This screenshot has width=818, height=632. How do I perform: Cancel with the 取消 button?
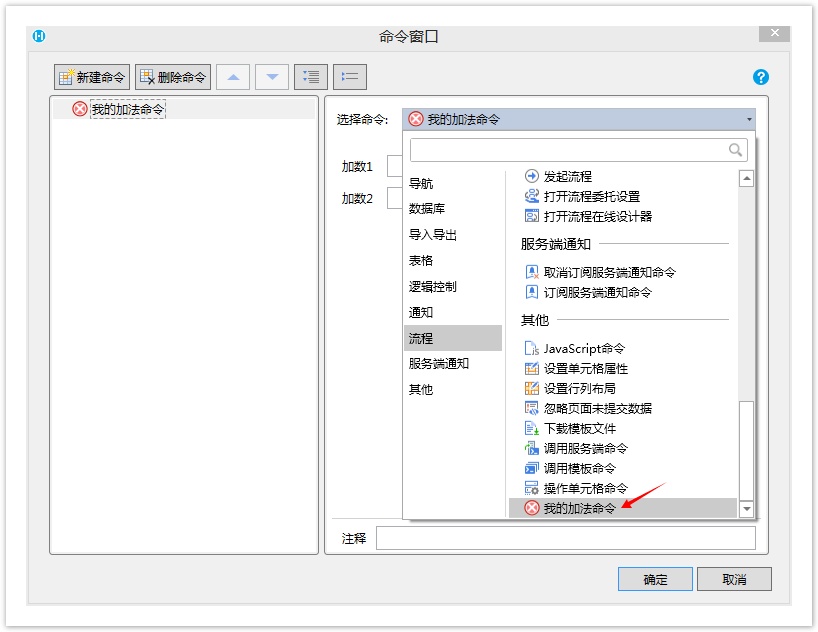pyautogui.click(x=734, y=579)
